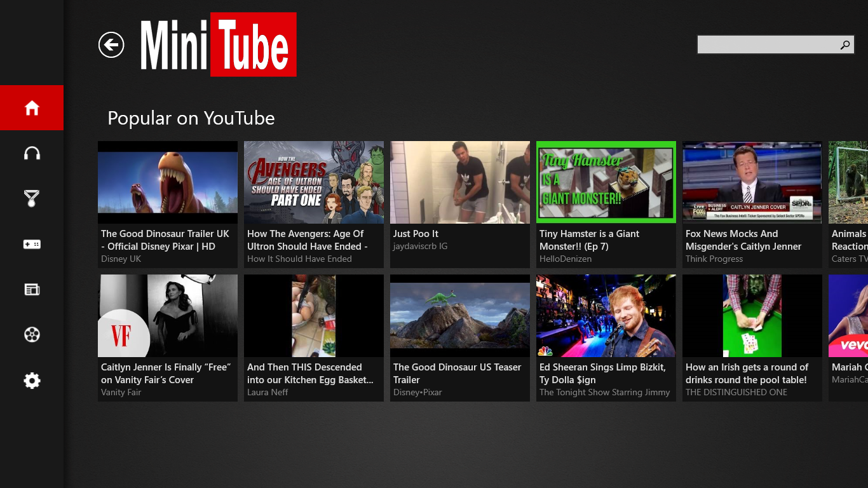
Task: Open the Irish pool table video thumbnail
Action: click(x=752, y=316)
